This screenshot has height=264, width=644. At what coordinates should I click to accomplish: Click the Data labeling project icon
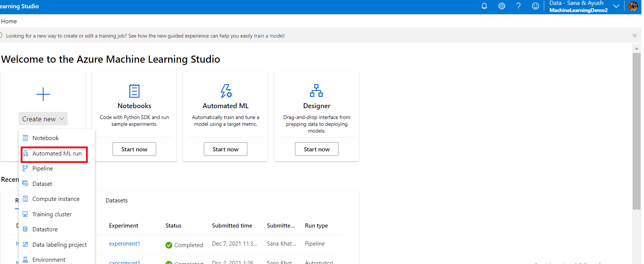25,244
